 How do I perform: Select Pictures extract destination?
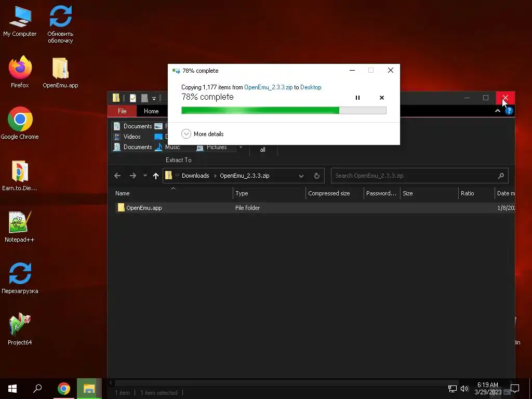tap(212, 147)
